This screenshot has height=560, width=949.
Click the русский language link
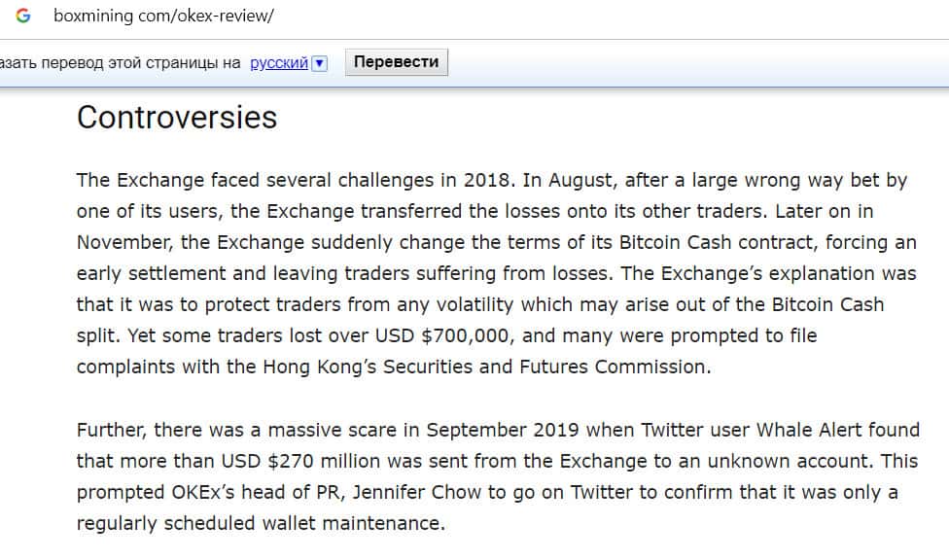(279, 63)
